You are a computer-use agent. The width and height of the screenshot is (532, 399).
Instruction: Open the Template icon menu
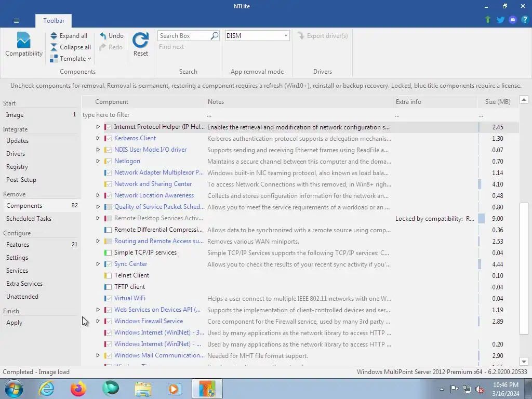[54, 59]
